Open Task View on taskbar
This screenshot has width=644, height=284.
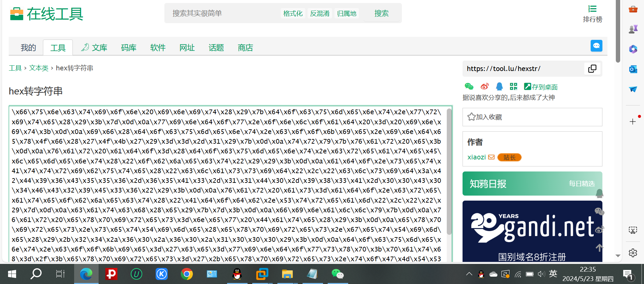coord(60,274)
